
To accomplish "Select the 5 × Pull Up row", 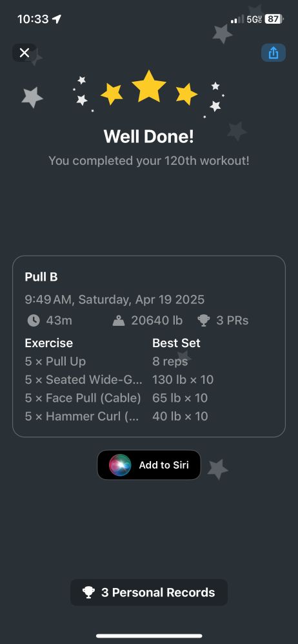I will click(x=148, y=361).
